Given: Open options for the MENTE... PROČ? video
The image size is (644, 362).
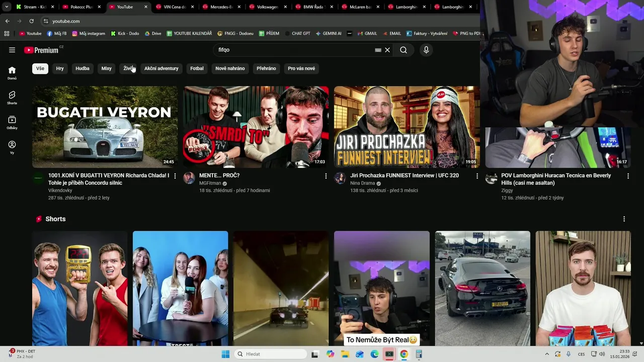Looking at the screenshot, I should [326, 176].
